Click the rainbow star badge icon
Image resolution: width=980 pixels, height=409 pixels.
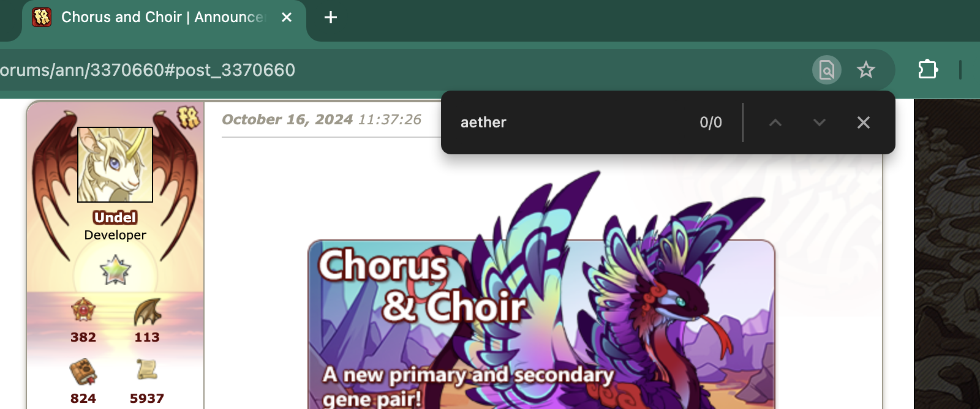[x=116, y=271]
